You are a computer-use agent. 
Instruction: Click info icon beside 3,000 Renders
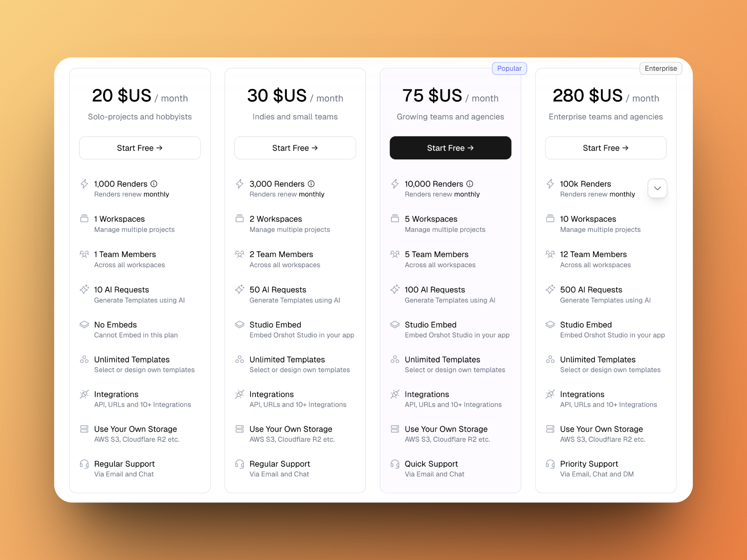[x=311, y=184]
